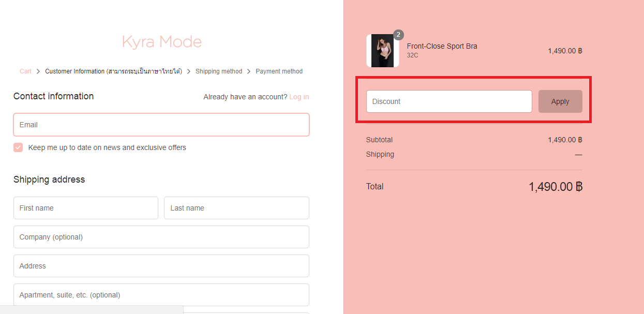Go back to Cart breadcrumb

25,71
